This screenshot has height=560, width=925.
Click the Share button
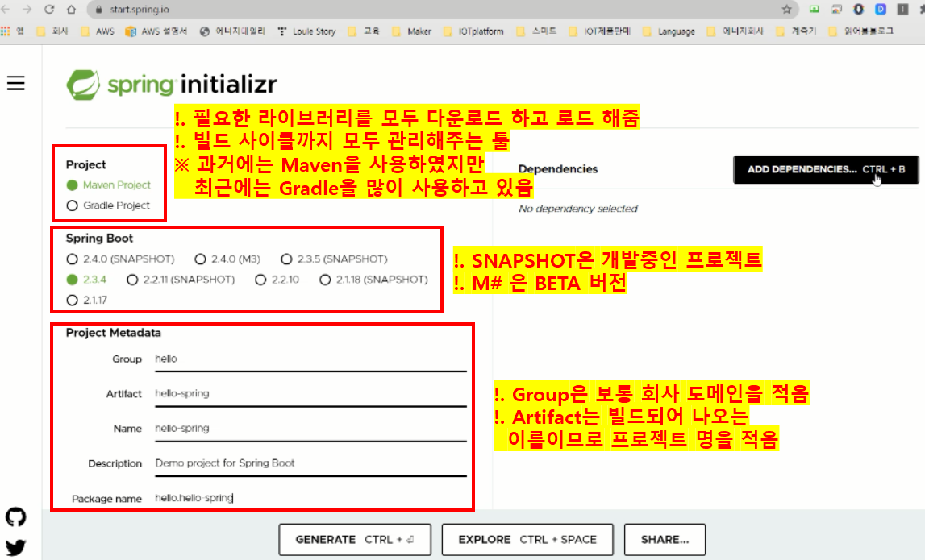pyautogui.click(x=665, y=539)
